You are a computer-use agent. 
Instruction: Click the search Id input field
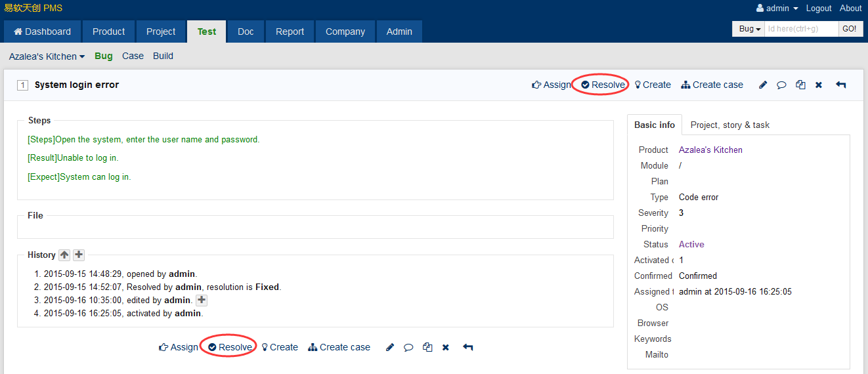801,29
